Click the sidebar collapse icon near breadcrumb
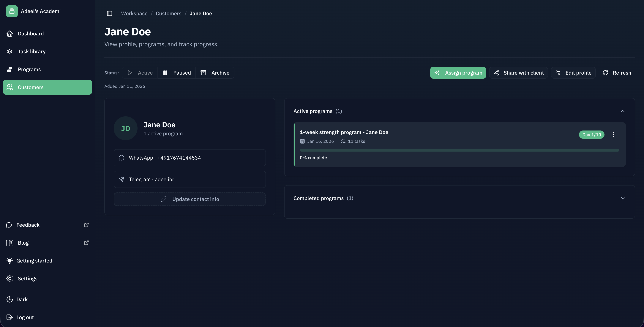The height and width of the screenshot is (327, 644). [110, 13]
